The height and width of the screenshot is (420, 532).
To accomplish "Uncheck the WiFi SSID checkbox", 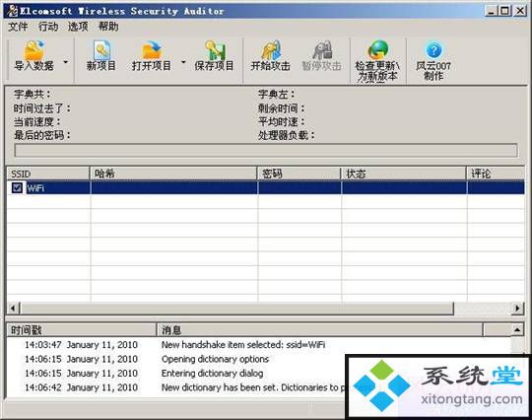I will pos(17,187).
